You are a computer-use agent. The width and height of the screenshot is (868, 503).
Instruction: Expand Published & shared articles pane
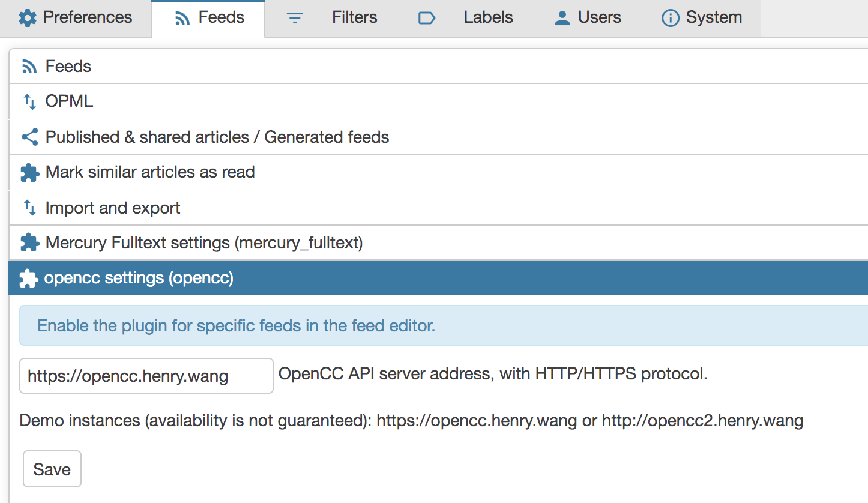(439, 137)
